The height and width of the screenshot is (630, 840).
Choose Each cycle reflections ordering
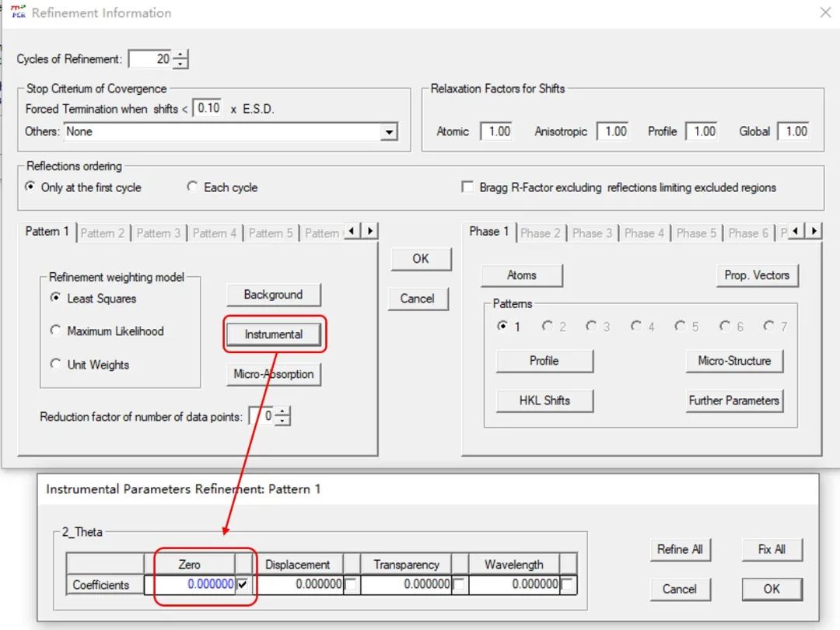(x=192, y=187)
